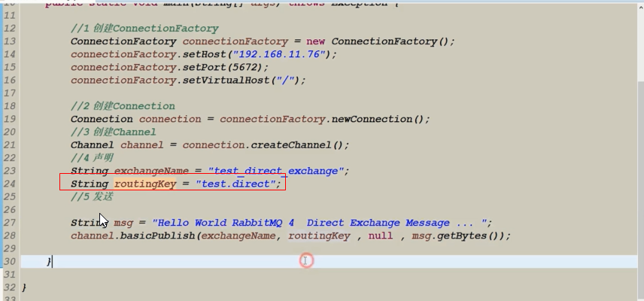The height and width of the screenshot is (301, 644).
Task: Click line number 31 in the gutter
Action: point(9,275)
